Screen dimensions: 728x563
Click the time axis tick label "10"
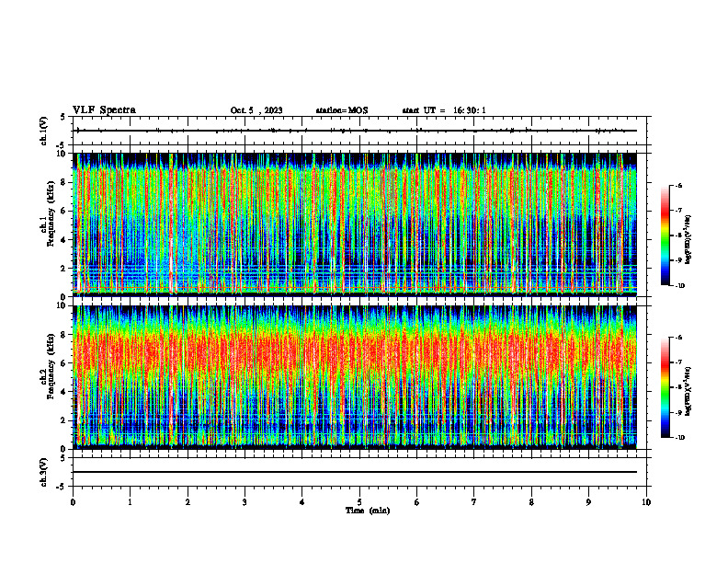pyautogui.click(x=646, y=502)
